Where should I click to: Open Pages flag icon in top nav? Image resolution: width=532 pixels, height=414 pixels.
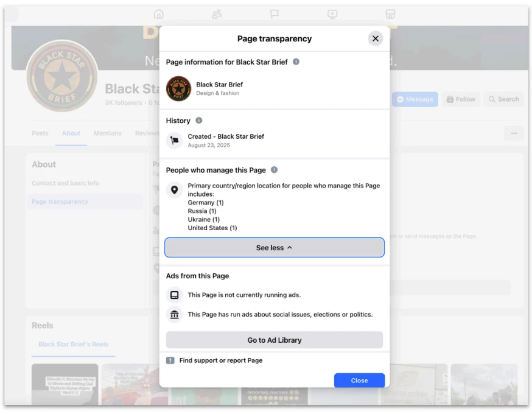[x=274, y=14]
